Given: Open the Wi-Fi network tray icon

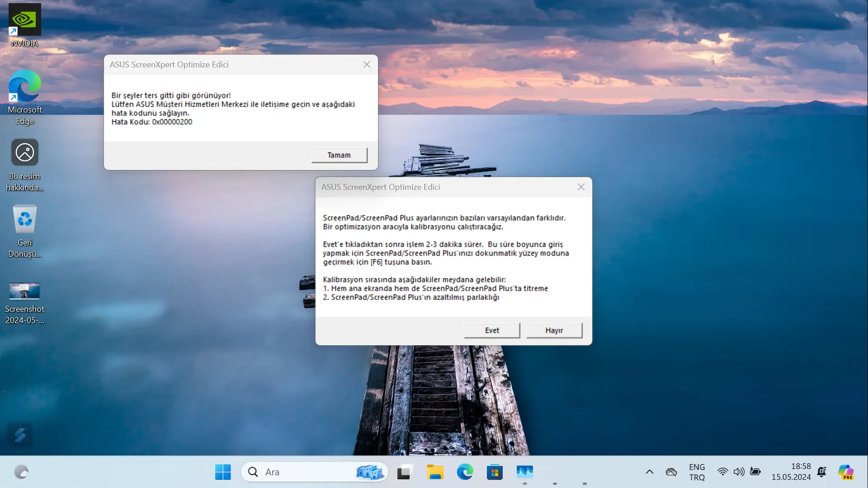Looking at the screenshot, I should [722, 472].
